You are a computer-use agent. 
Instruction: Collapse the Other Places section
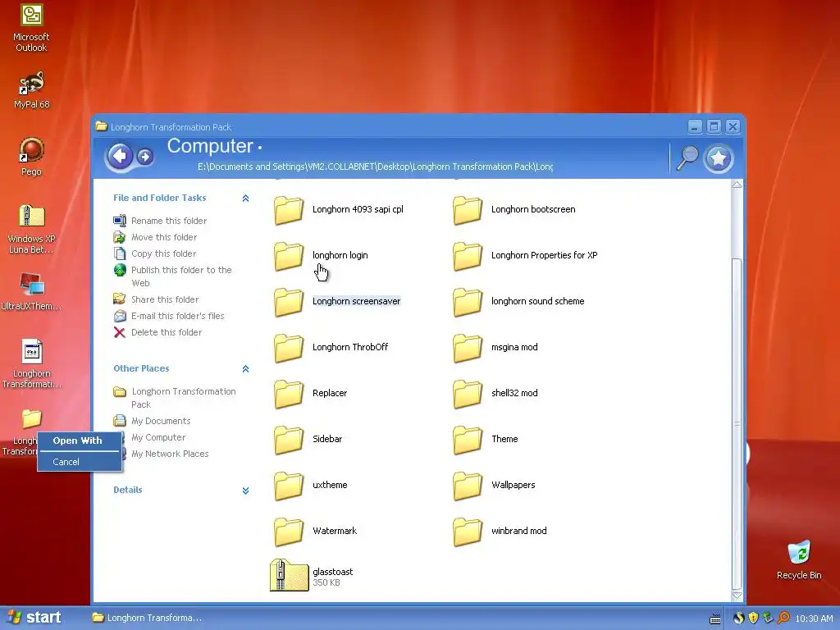[245, 368]
